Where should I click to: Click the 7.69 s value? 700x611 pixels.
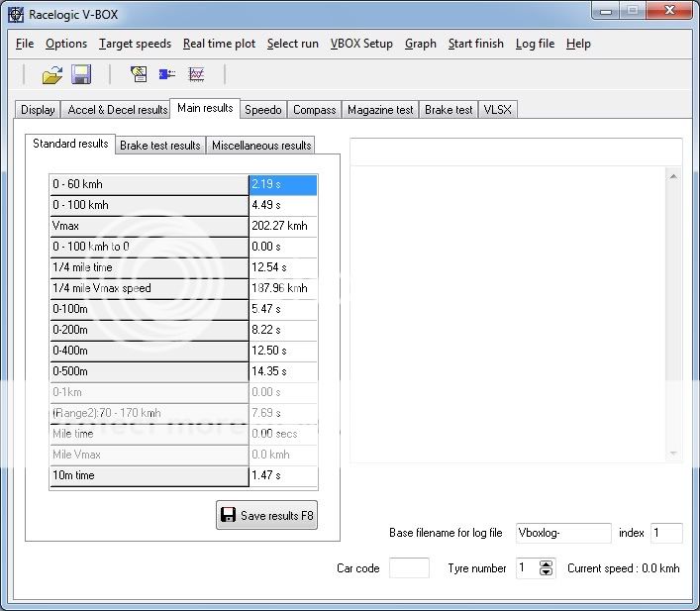[x=283, y=413]
